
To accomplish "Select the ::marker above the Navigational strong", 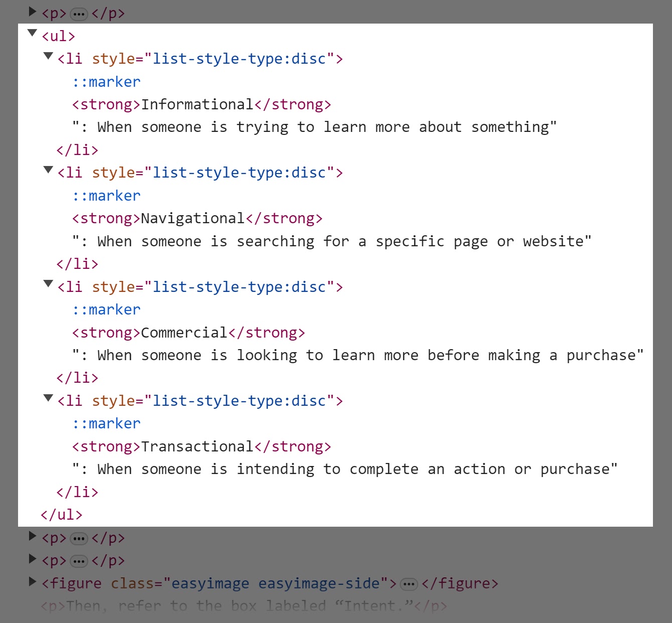I will [106, 196].
